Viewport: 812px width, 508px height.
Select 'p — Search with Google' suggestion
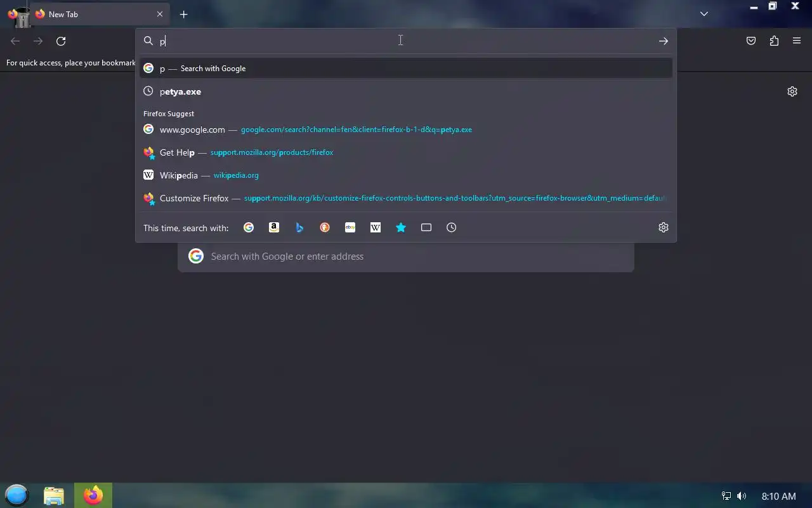406,69
